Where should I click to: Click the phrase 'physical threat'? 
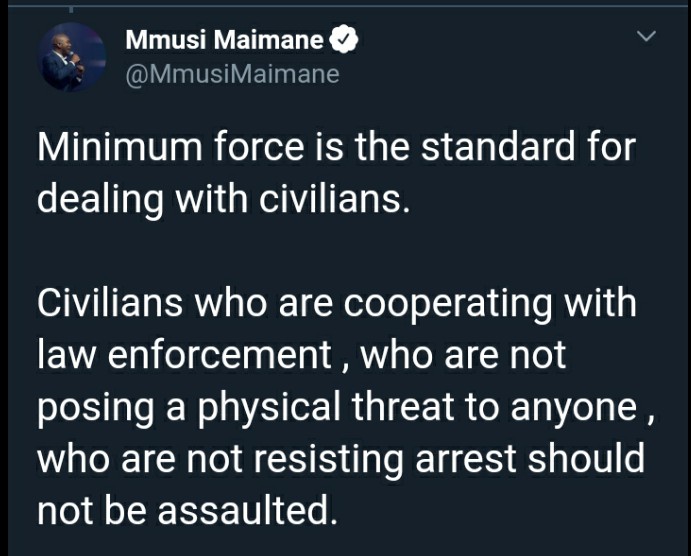(x=326, y=408)
